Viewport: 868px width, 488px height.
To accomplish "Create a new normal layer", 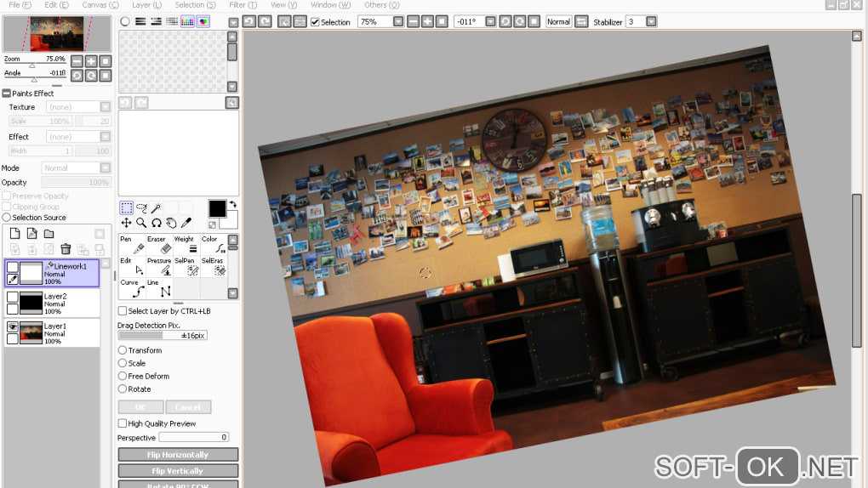I will click(15, 233).
